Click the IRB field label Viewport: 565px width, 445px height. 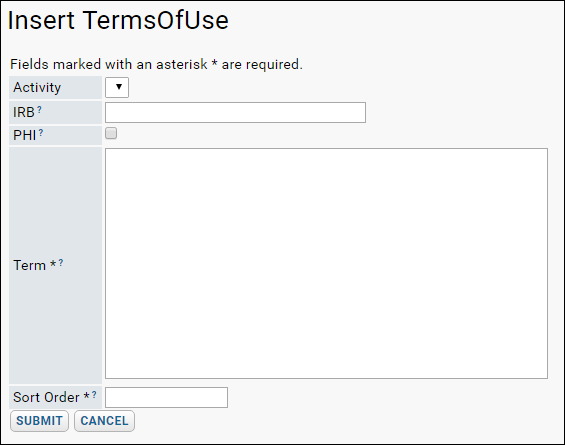pyautogui.click(x=24, y=112)
